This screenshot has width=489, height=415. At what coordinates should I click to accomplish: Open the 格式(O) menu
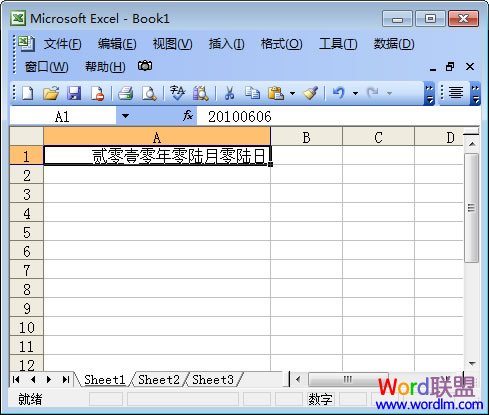(x=281, y=44)
